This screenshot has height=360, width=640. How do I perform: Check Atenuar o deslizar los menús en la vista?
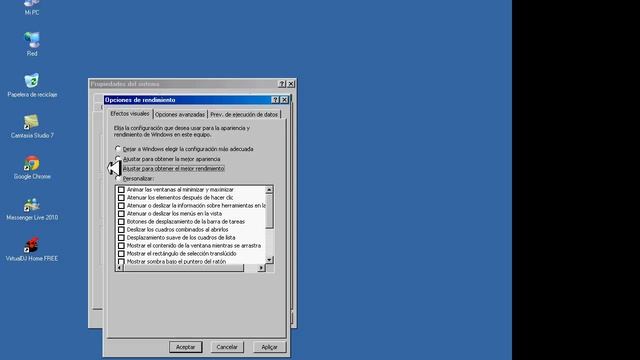121,213
